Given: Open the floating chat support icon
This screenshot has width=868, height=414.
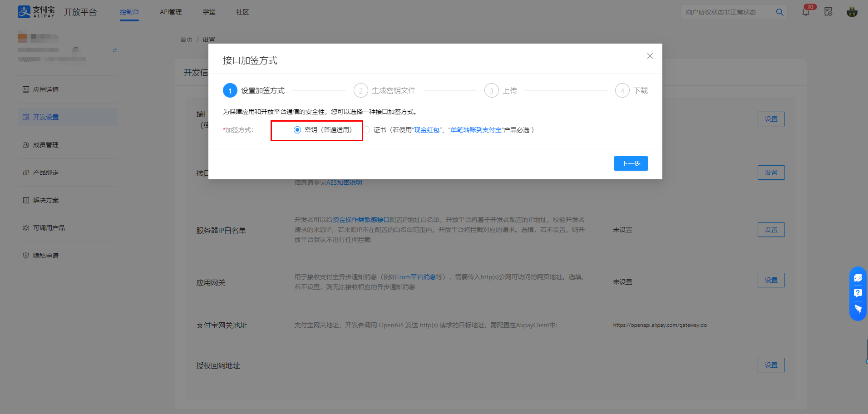Looking at the screenshot, I should (x=858, y=277).
